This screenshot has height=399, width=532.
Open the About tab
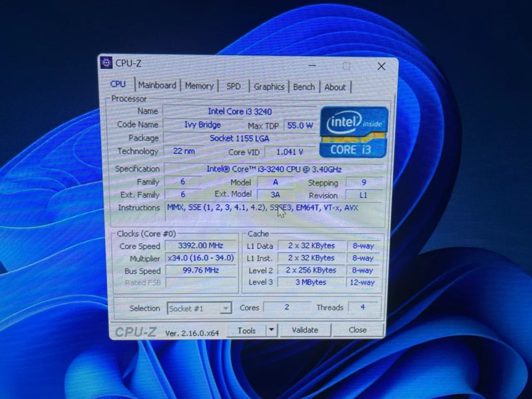click(335, 87)
